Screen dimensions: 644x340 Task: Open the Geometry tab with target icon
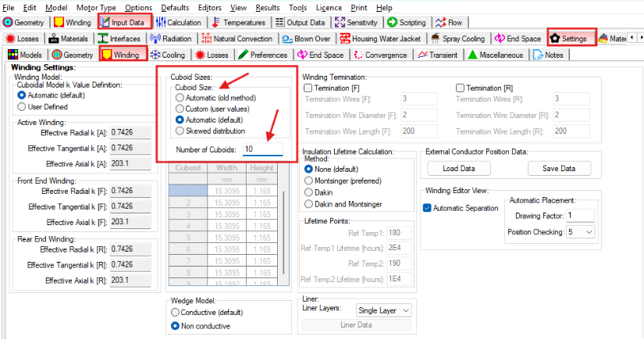point(25,23)
